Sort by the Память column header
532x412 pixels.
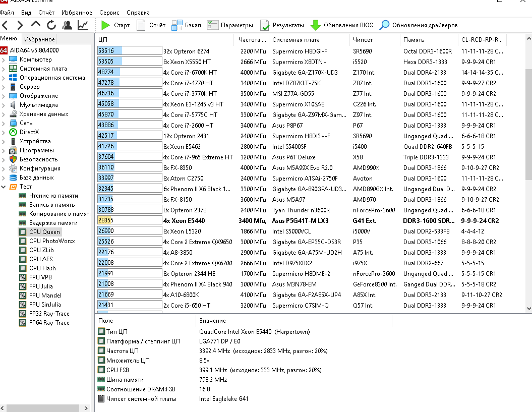coord(429,40)
